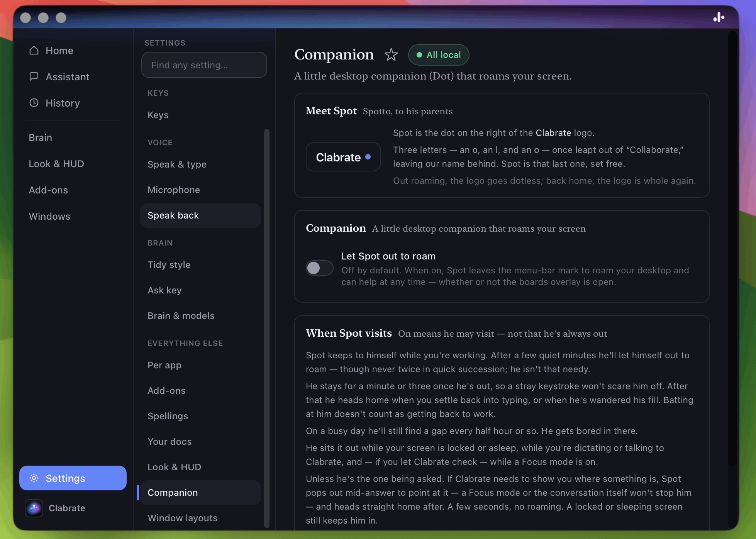
Task: Select Per app settings
Action: tap(200, 365)
